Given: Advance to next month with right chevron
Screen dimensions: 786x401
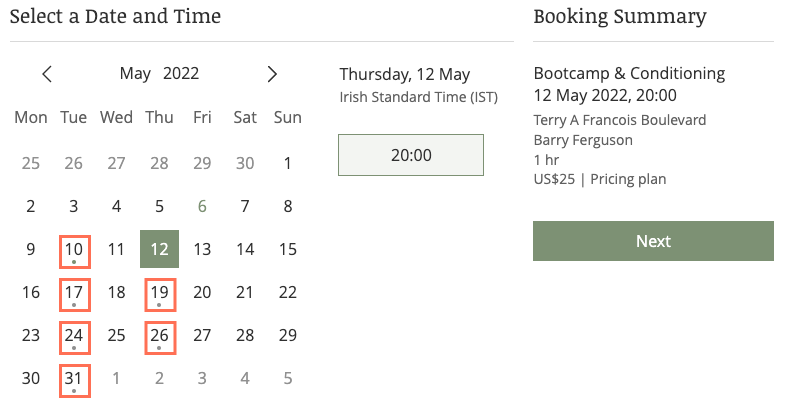Looking at the screenshot, I should (272, 74).
